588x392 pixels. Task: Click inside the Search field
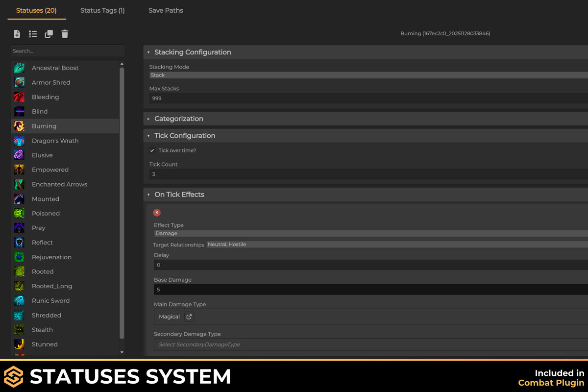click(67, 50)
